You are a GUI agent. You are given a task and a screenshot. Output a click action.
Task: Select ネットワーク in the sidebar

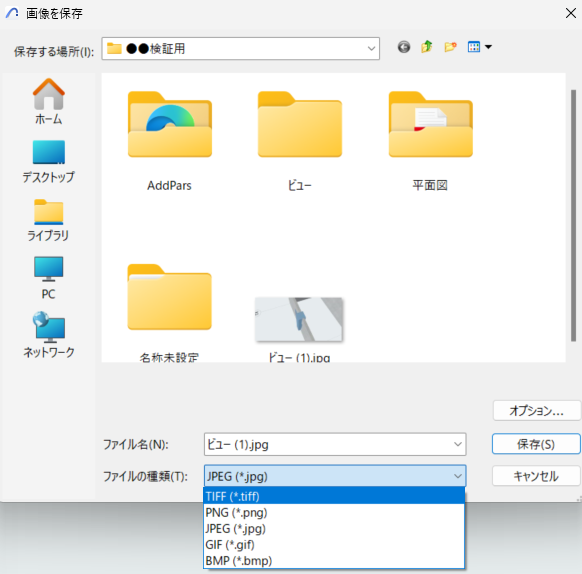coord(49,335)
